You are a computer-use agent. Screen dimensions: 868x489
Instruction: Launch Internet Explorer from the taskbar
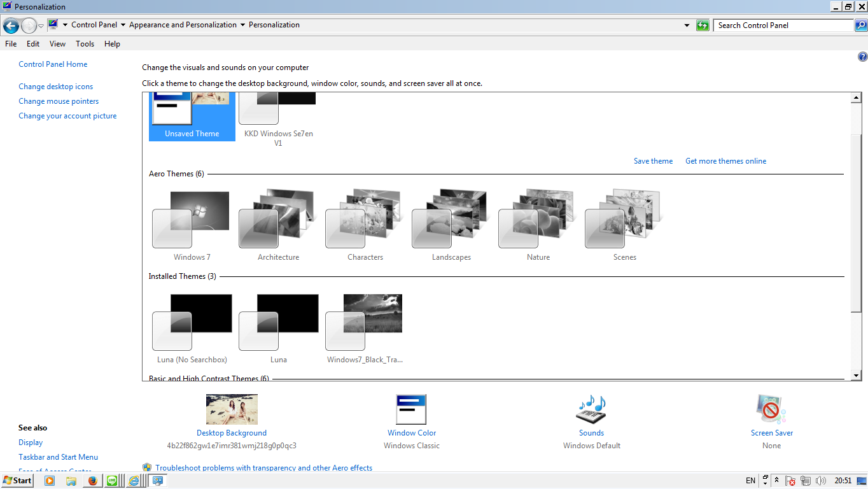click(134, 481)
